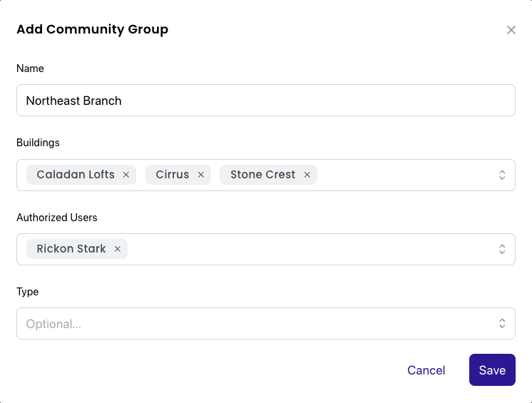Click the Add Community Group heading

tap(92, 29)
